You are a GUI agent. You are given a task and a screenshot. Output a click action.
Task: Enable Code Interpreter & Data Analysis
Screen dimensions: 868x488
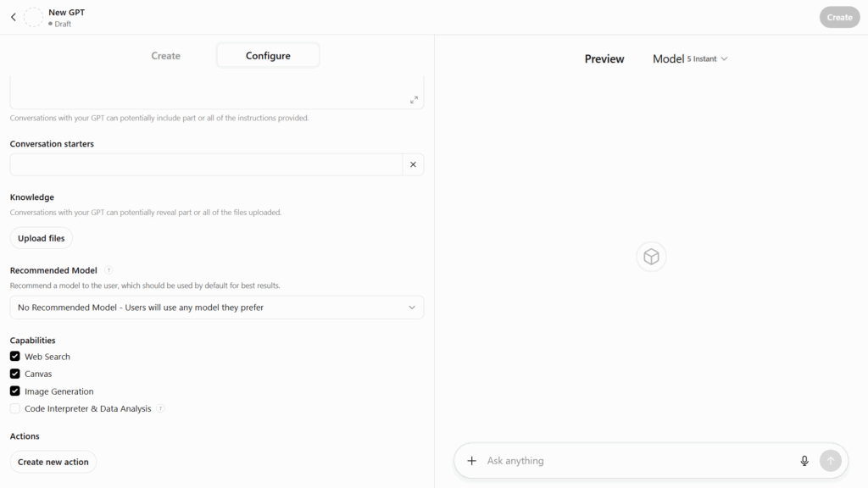[x=15, y=408]
